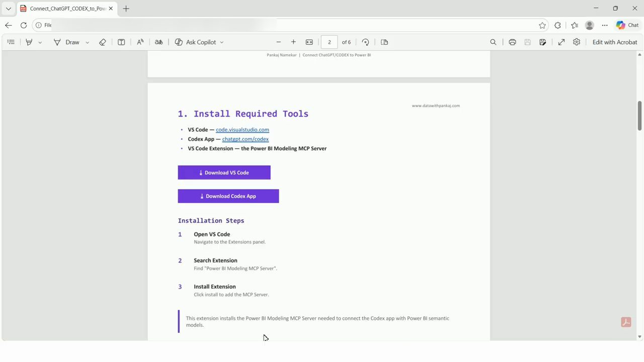
Task: Open the browser profile menu
Action: coord(590,25)
